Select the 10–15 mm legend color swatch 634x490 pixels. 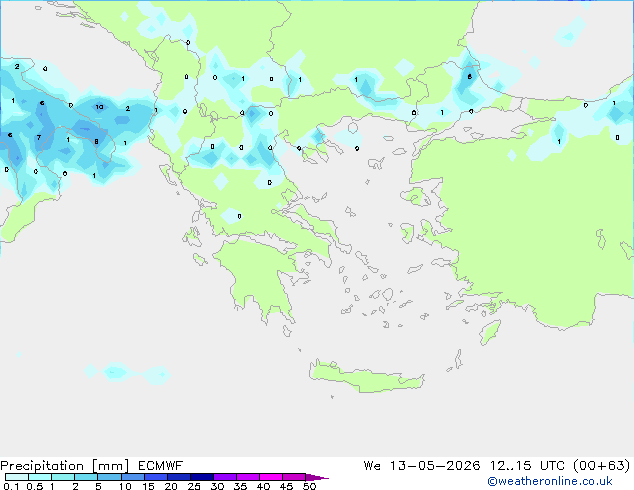[x=132, y=477]
